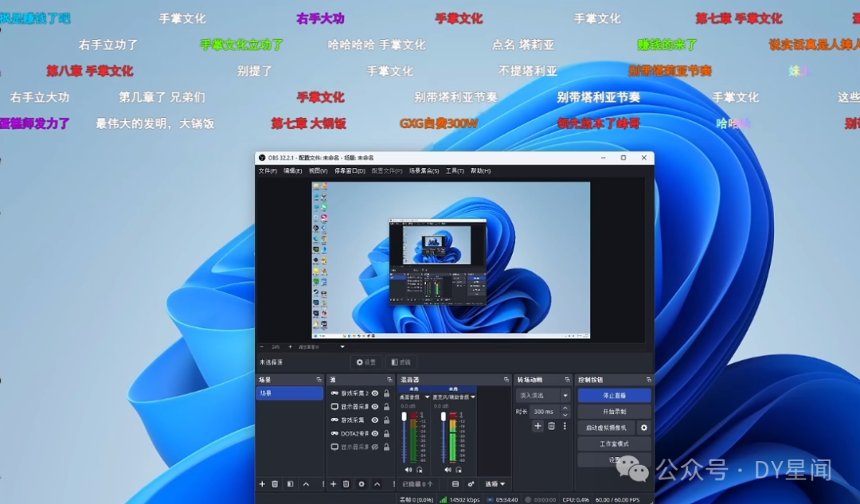860x504 pixels.
Task: Open 文件(F) menu
Action: (268, 171)
